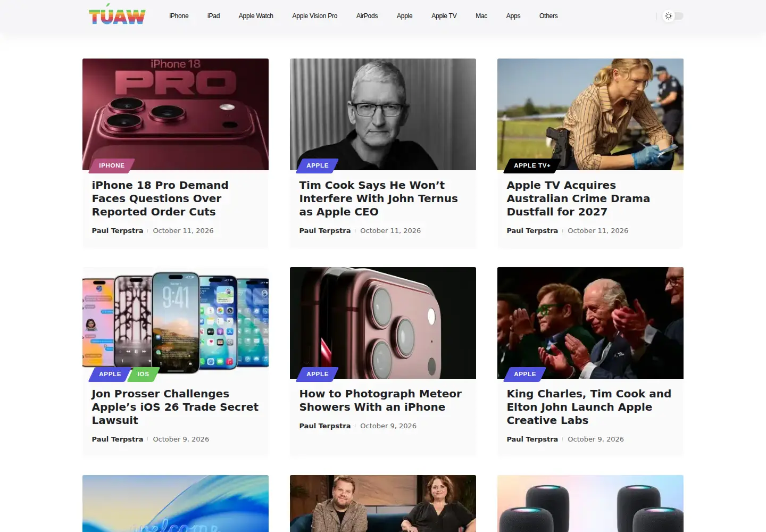Open 'Tim Cook Says He Won't Interfere' headline
Viewport: 766px width, 532px height.
pyautogui.click(x=378, y=198)
